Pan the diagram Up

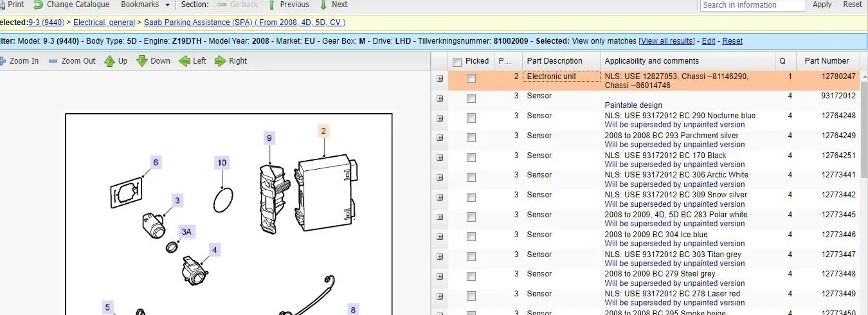click(116, 61)
